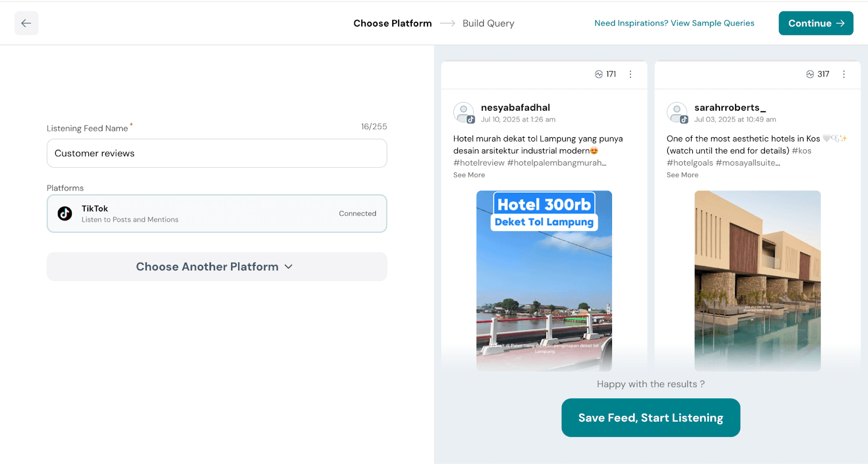
Task: Click nesyabafadhal profile avatar
Action: (x=464, y=112)
